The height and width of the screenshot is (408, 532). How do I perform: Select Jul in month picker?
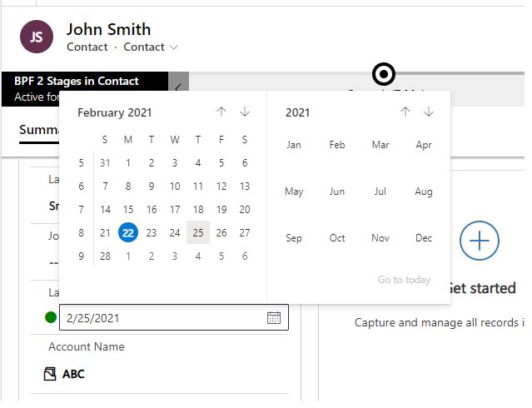click(x=380, y=192)
